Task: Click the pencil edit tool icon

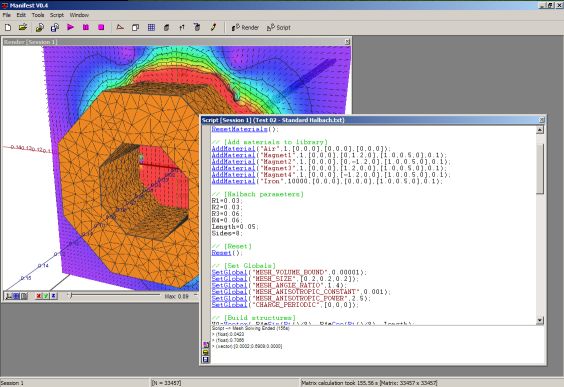Action: 213,27
